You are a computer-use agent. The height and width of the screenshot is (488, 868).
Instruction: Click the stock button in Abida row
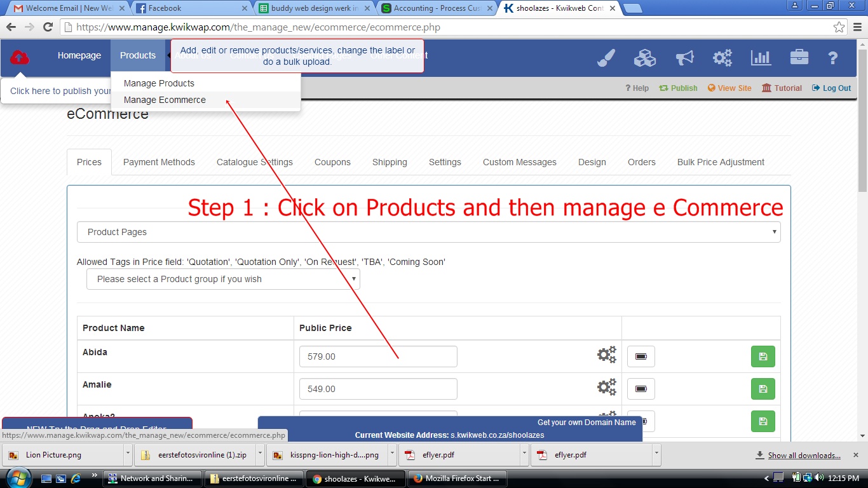[x=641, y=356]
